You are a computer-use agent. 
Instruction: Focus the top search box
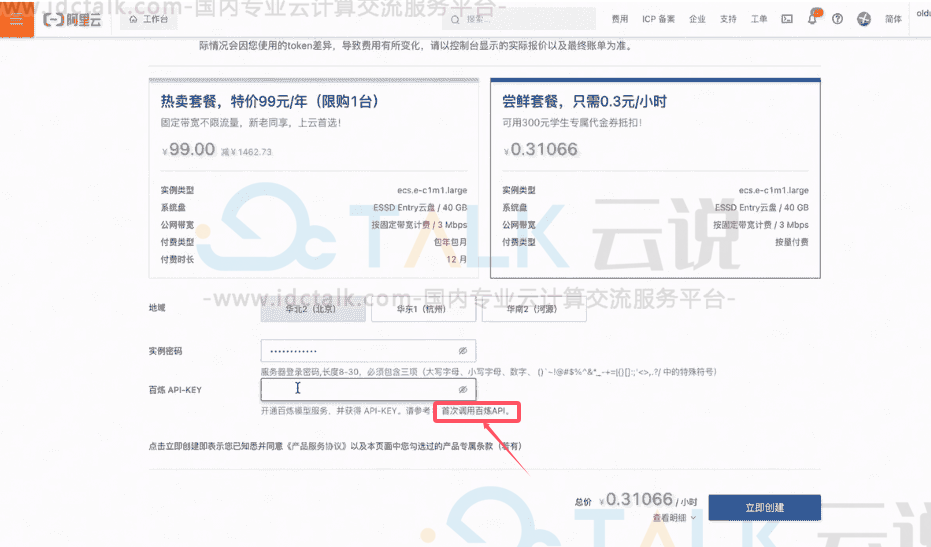tap(520, 19)
